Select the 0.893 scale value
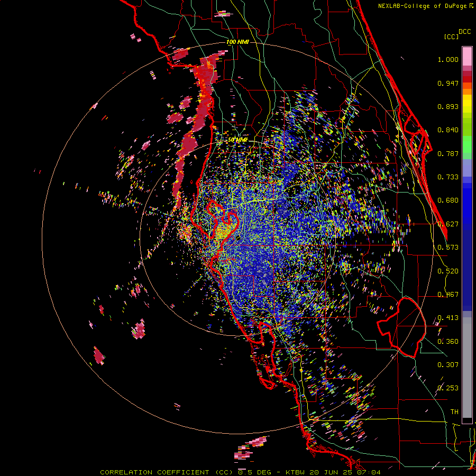The height and width of the screenshot is (476, 476). 448,106
